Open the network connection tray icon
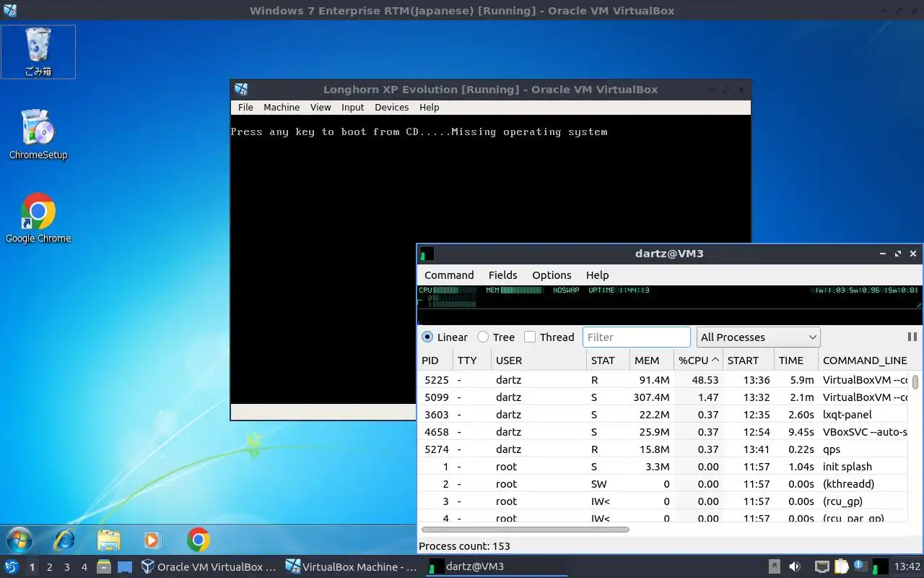This screenshot has width=924, height=578. point(821,567)
